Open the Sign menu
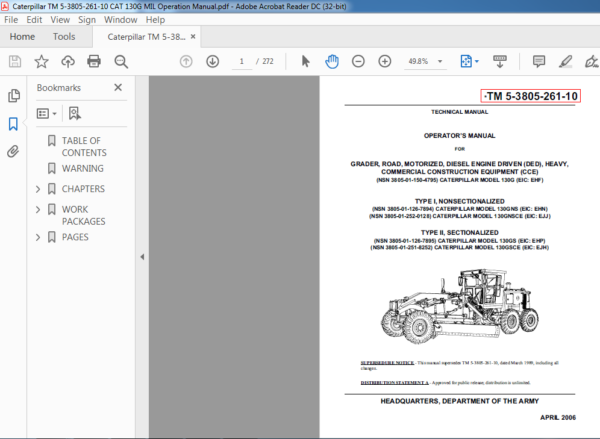 click(87, 20)
